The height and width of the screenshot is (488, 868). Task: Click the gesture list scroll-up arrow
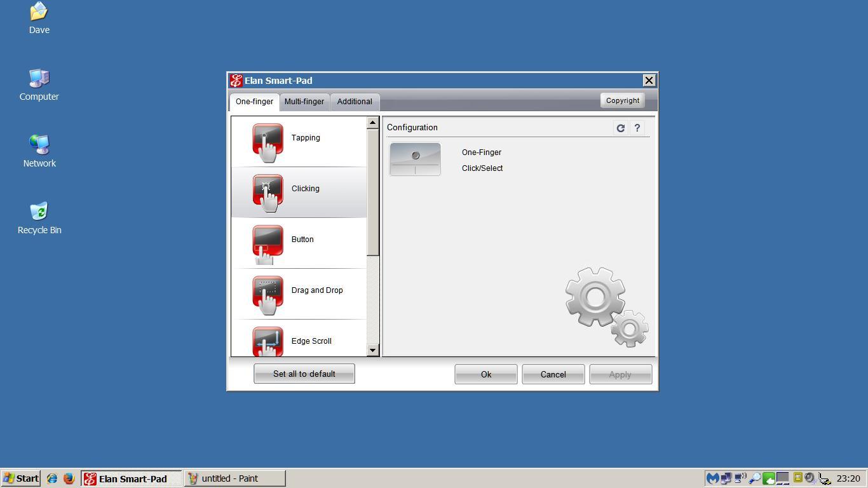373,122
